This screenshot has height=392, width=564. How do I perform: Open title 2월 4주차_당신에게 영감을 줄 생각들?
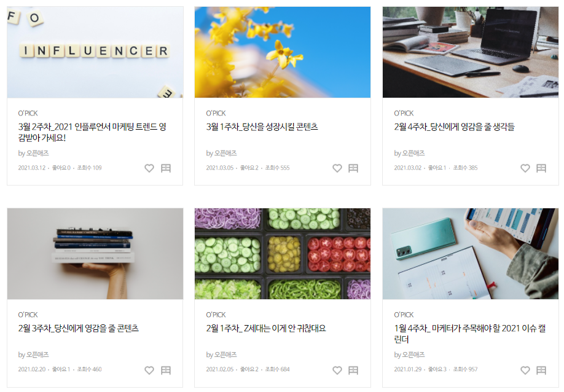pos(454,127)
